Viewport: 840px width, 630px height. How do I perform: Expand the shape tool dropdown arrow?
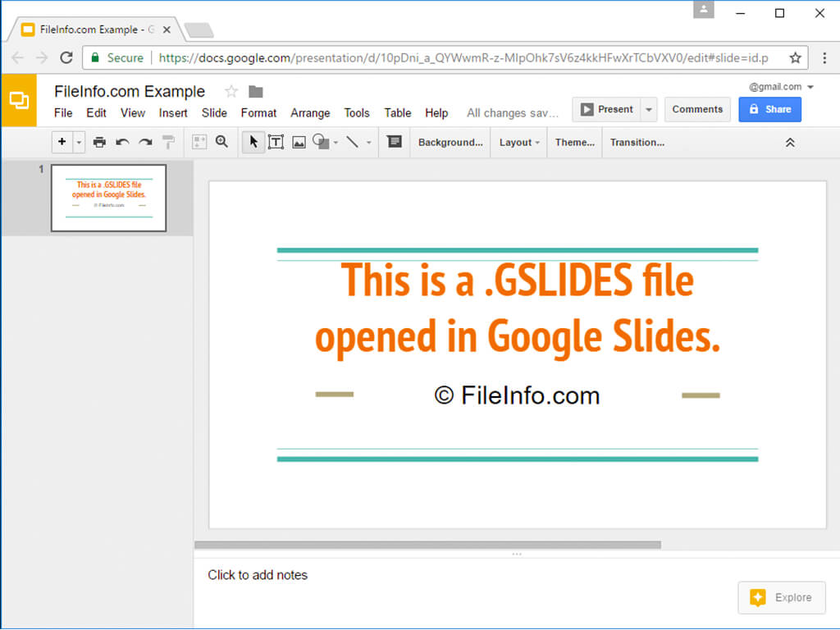[x=336, y=143]
